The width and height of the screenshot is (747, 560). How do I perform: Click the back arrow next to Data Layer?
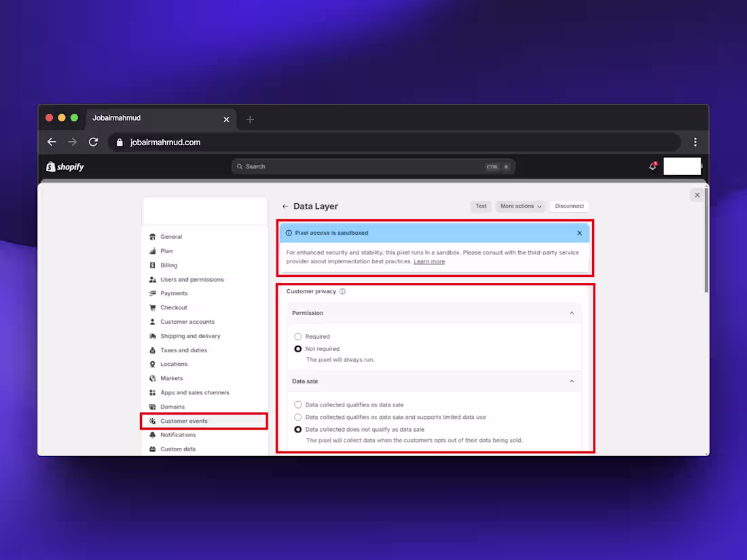point(285,206)
